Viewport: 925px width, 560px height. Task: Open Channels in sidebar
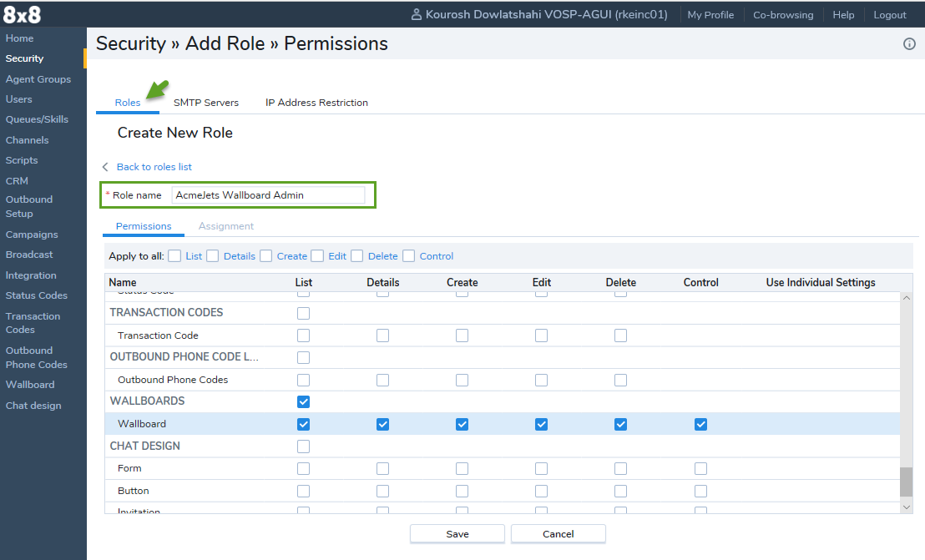[28, 140]
